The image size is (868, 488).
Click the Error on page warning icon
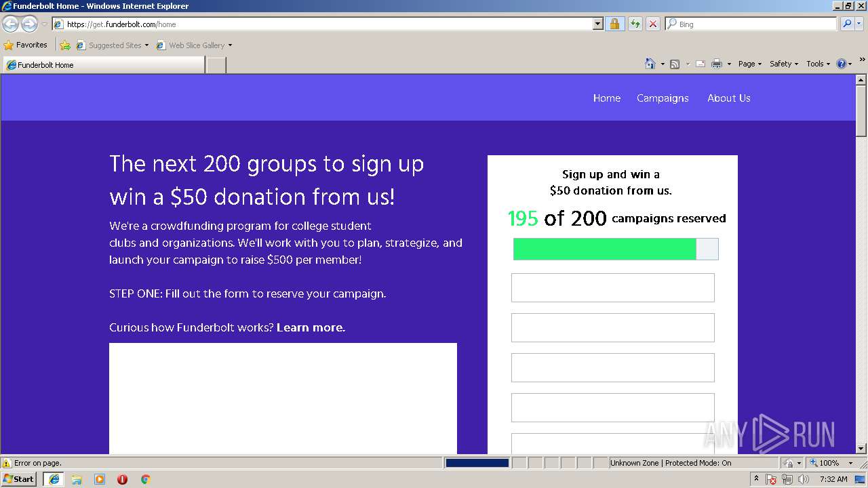(7, 463)
